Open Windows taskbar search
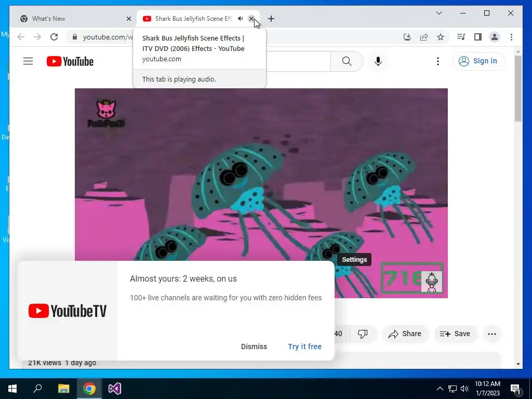The width and height of the screenshot is (532, 399). [37, 389]
